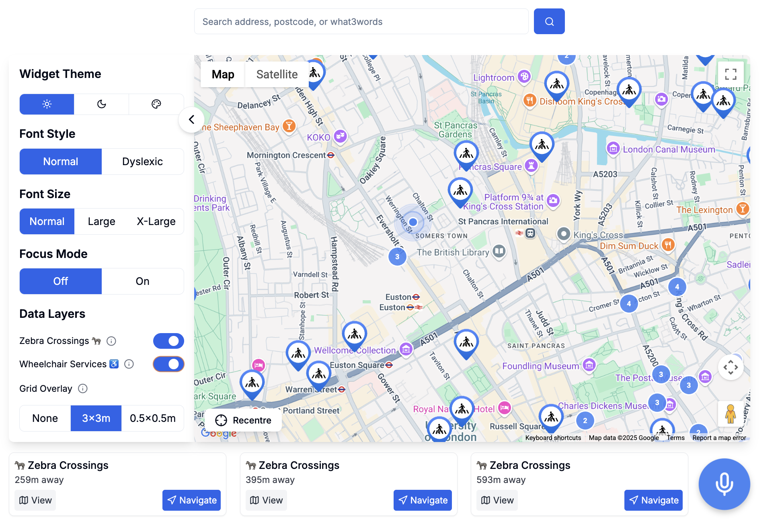Switch the map to Satellite view
Viewport: 784px width, 532px height.
point(277,74)
